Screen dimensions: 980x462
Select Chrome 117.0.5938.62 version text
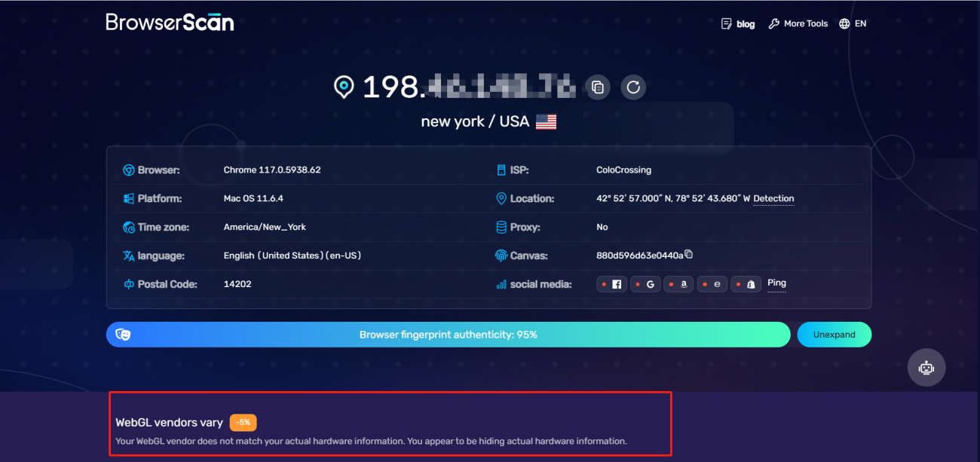(x=272, y=170)
